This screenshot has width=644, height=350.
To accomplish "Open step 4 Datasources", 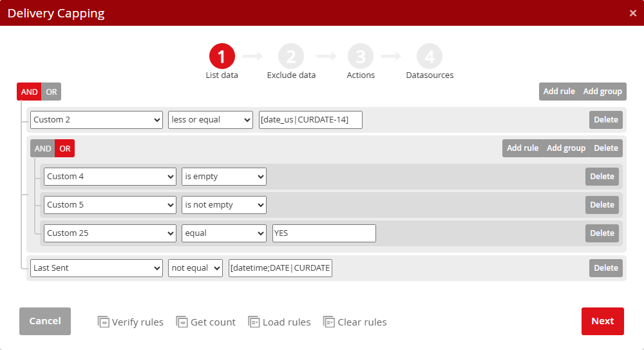I will click(x=430, y=57).
